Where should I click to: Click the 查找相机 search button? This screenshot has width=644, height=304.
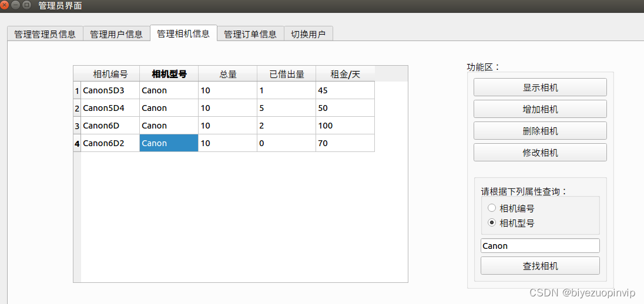tap(540, 265)
